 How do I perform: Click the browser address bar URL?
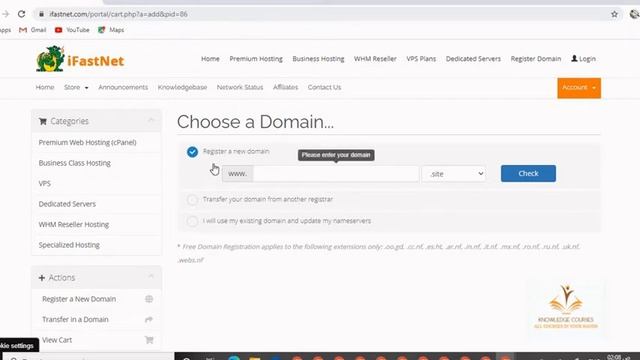coord(118,14)
